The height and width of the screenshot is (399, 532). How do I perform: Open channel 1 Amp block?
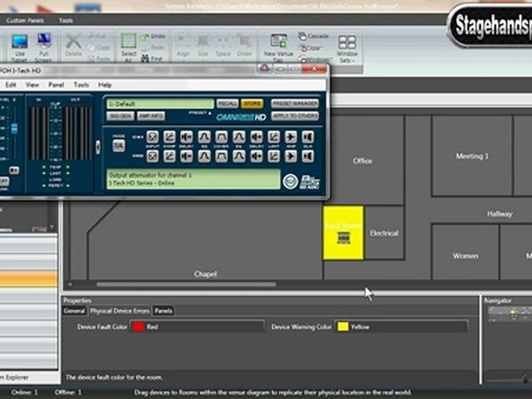[291, 137]
